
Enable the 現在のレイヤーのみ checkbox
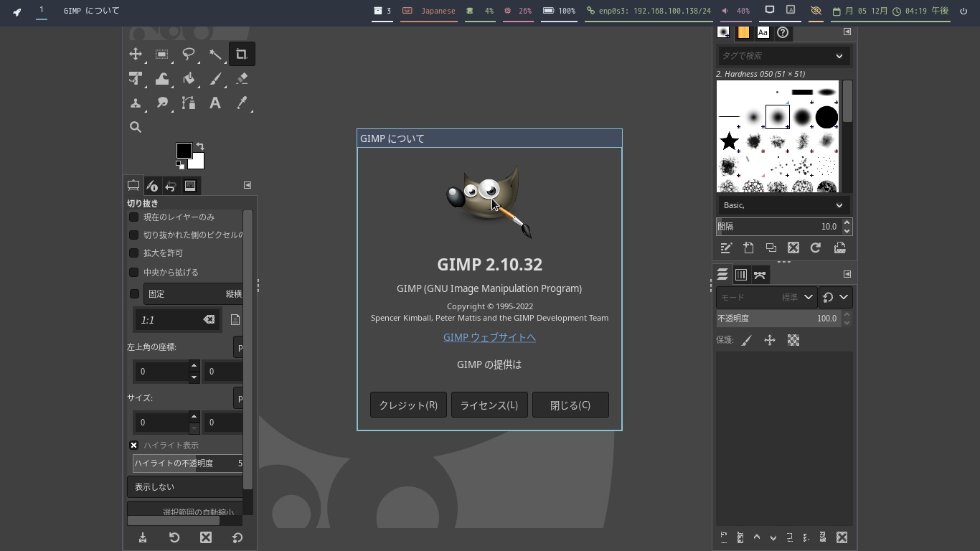[x=133, y=217]
